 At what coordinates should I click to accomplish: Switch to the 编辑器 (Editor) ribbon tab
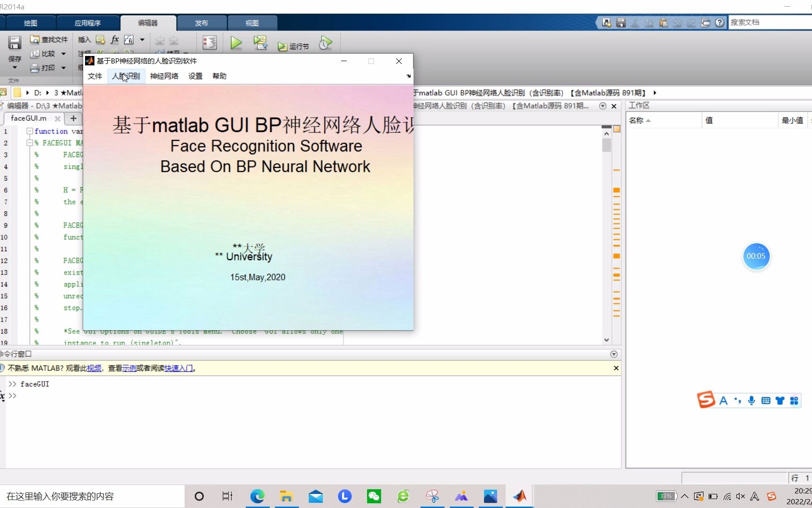coord(148,23)
